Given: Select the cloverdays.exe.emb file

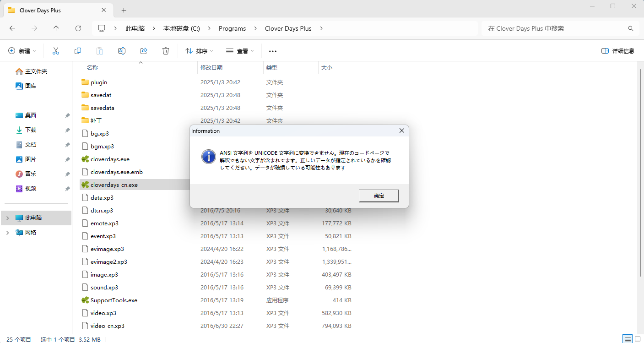Looking at the screenshot, I should (117, 172).
